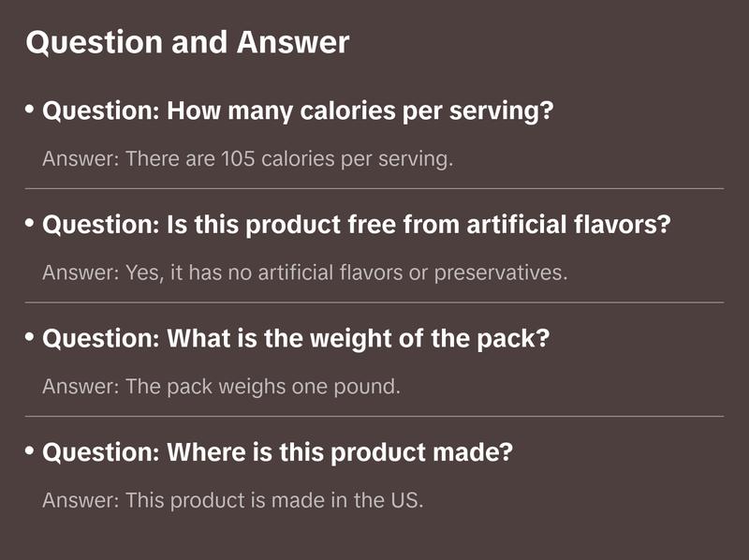
Task: Select "Where is this product made?" question
Action: pos(278,453)
